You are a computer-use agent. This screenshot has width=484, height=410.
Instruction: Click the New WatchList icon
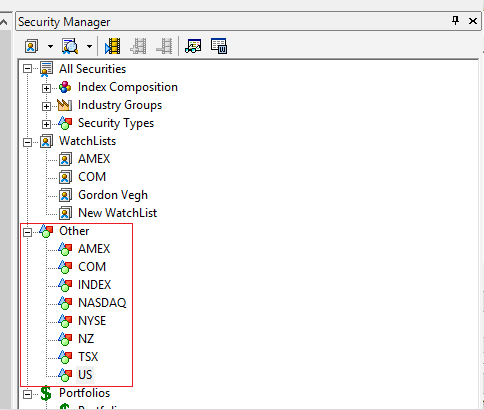pyautogui.click(x=65, y=213)
